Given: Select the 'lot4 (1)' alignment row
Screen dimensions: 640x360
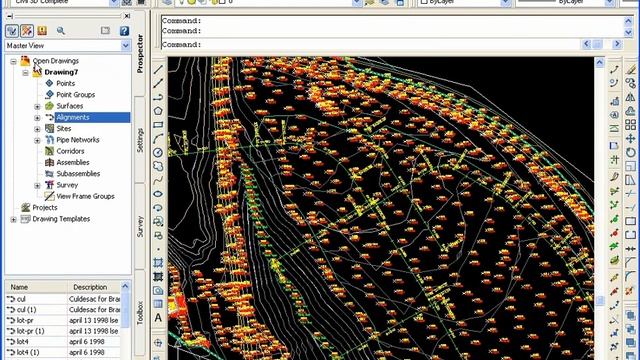Looking at the screenshot, I should click(x=63, y=352).
